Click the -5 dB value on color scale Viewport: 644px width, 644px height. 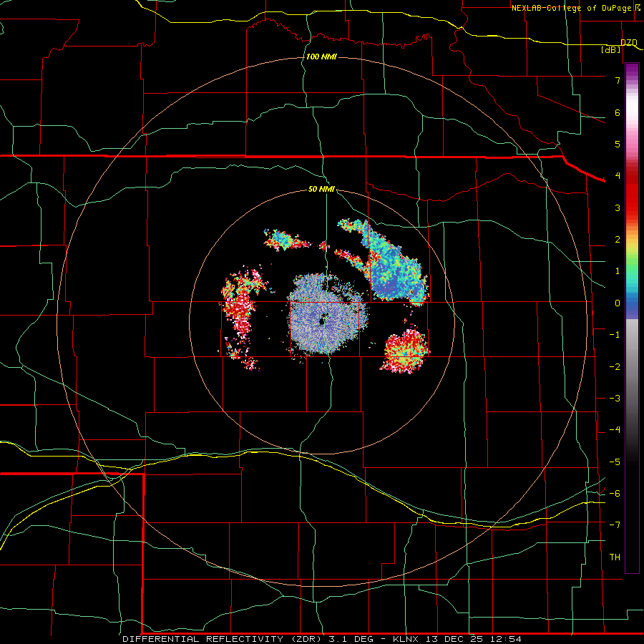(x=615, y=462)
